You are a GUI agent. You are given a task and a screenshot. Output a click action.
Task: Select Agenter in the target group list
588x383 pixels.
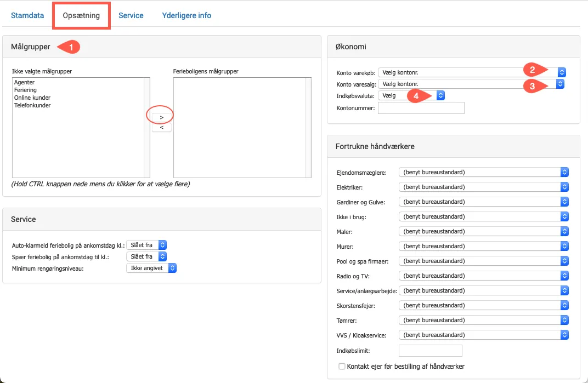25,82
